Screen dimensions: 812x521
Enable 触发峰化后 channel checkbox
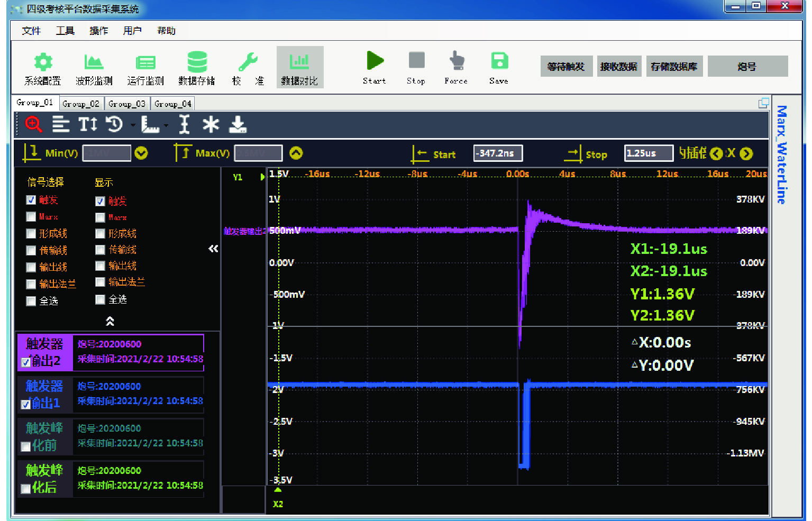pos(25,489)
